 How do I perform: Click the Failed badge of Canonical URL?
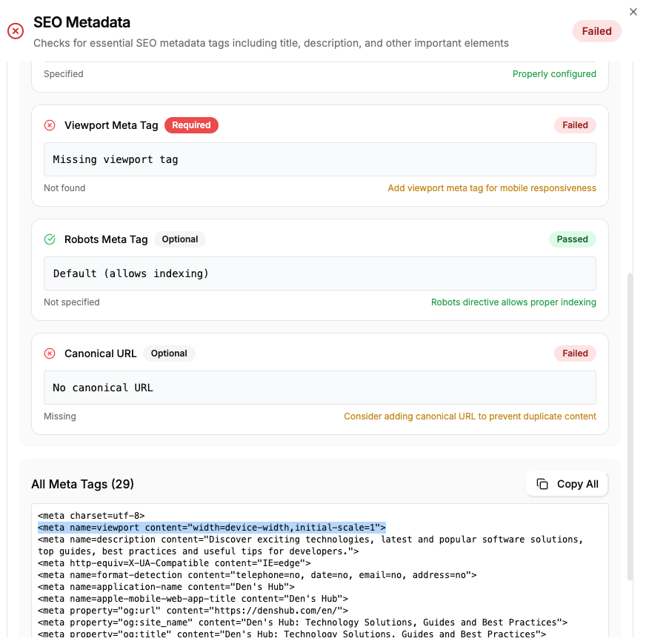click(x=575, y=353)
